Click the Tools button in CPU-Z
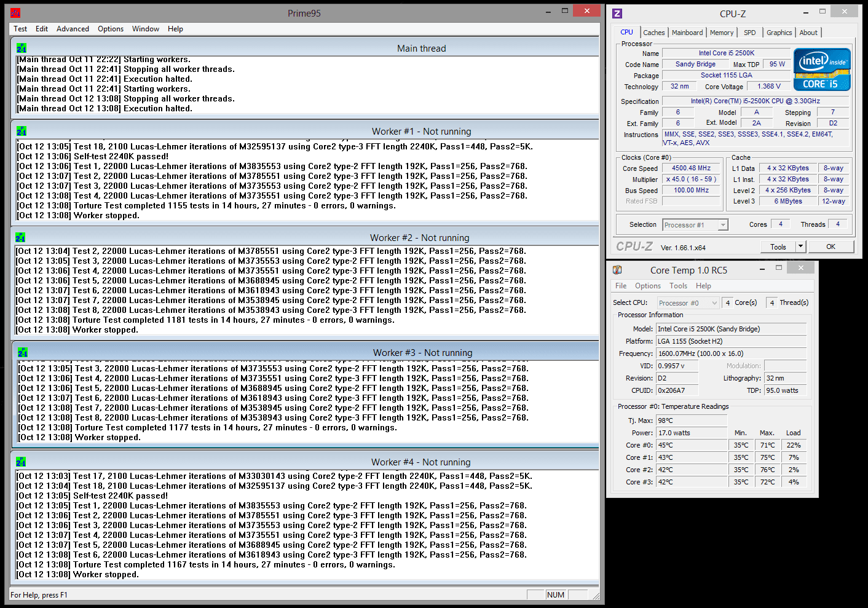The image size is (868, 608). coord(778,247)
